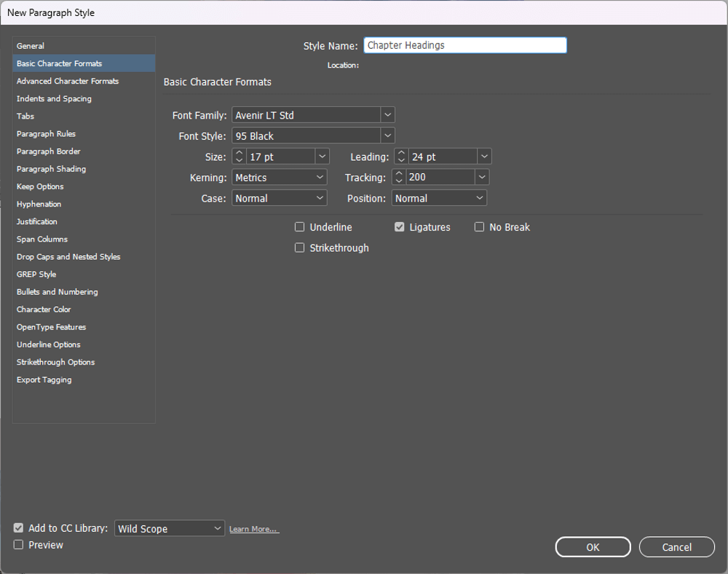Open Hyphenation settings
Image resolution: width=728 pixels, height=574 pixels.
pyautogui.click(x=84, y=204)
